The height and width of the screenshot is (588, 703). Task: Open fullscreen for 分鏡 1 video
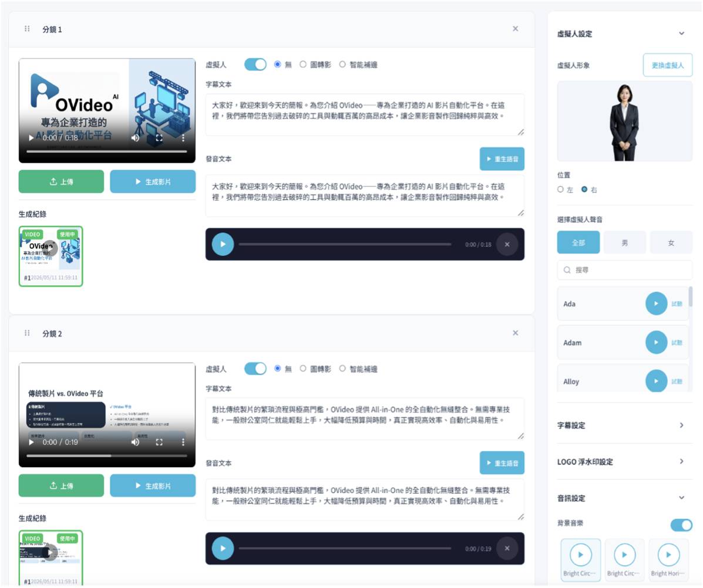tap(159, 138)
